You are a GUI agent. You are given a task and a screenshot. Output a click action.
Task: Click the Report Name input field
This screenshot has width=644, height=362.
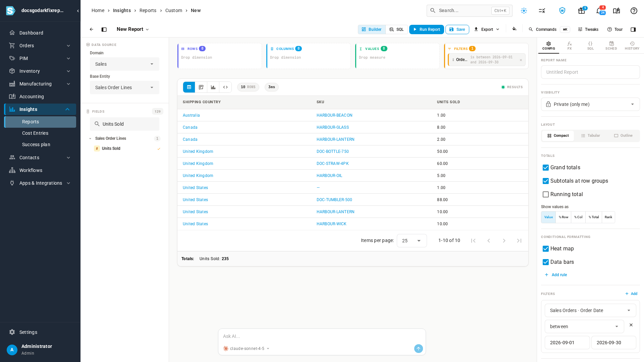coord(590,72)
